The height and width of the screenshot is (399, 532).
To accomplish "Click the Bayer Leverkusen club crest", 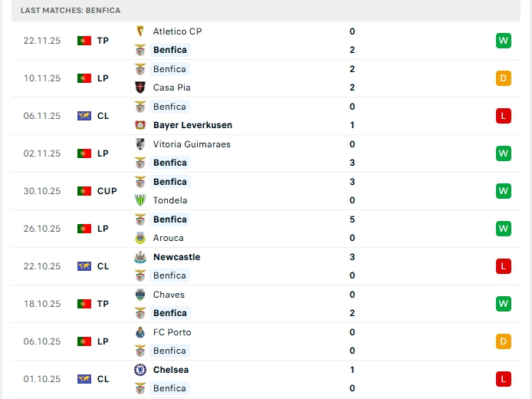I will pos(140,125).
